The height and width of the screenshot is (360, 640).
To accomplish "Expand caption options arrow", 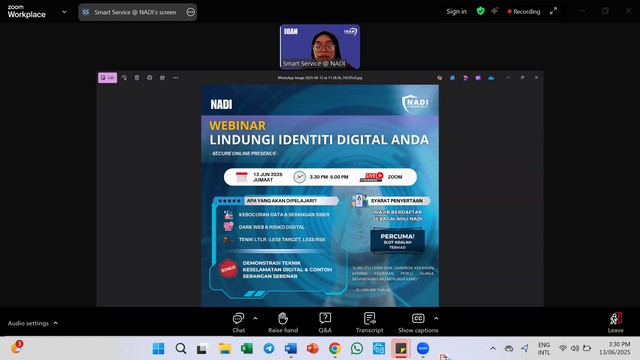I will (x=436, y=318).
